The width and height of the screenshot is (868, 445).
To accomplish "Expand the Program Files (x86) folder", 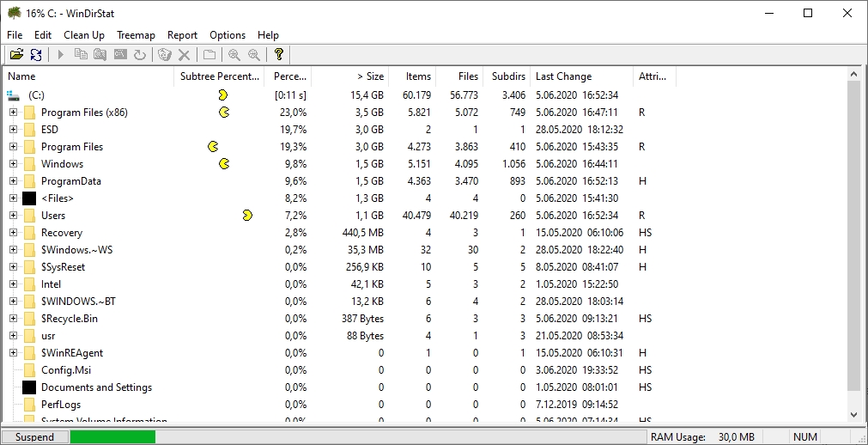I will tap(13, 113).
